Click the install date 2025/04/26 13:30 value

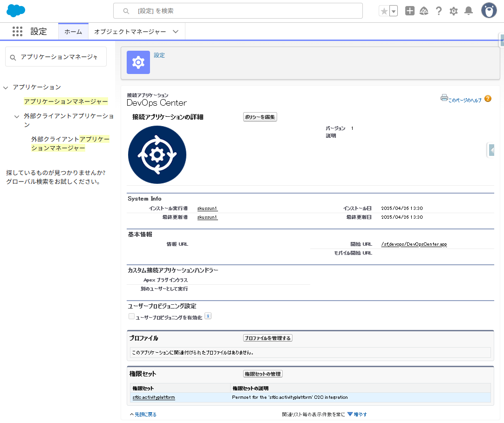[402, 208]
